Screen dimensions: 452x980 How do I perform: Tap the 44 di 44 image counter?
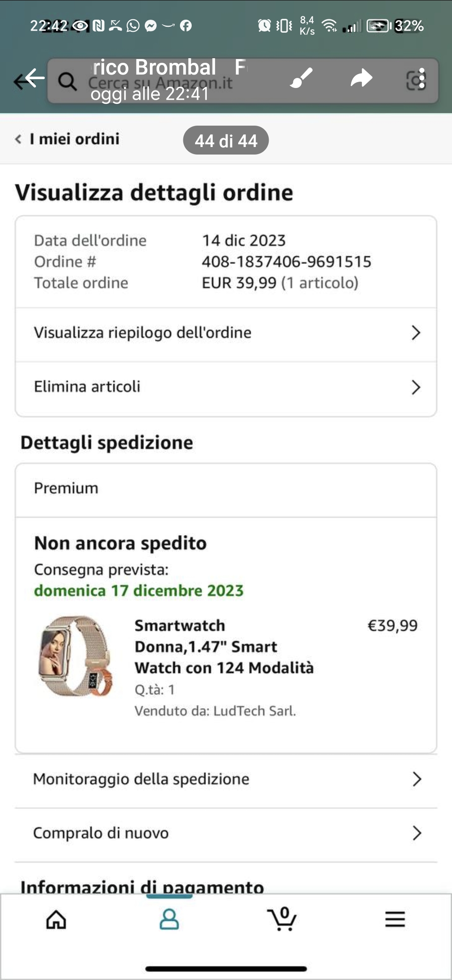click(226, 141)
